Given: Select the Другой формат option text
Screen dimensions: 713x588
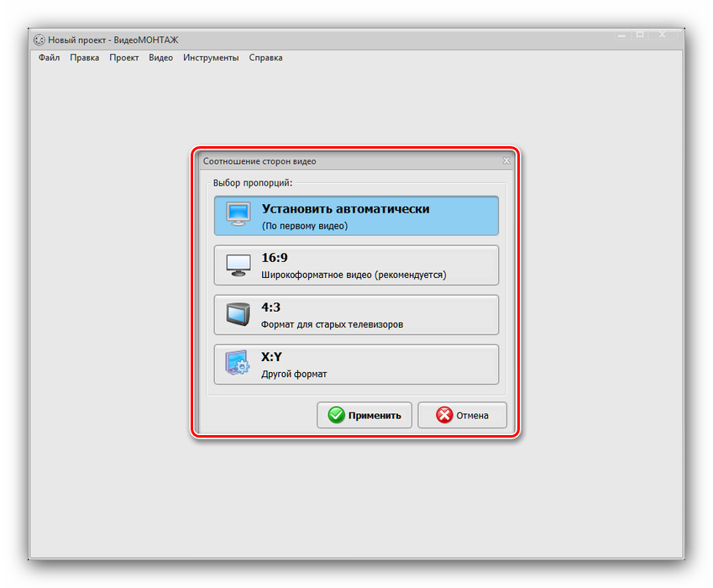Looking at the screenshot, I should (294, 374).
